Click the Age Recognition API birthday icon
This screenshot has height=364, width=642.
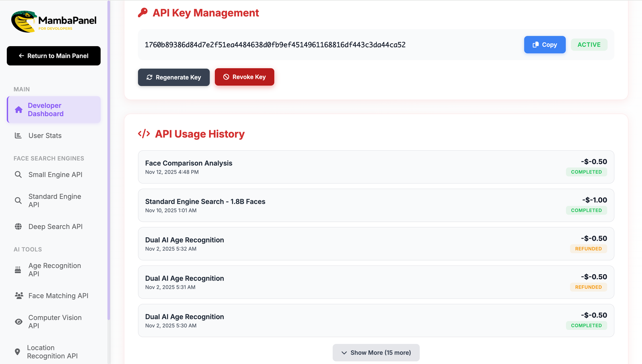(18, 270)
